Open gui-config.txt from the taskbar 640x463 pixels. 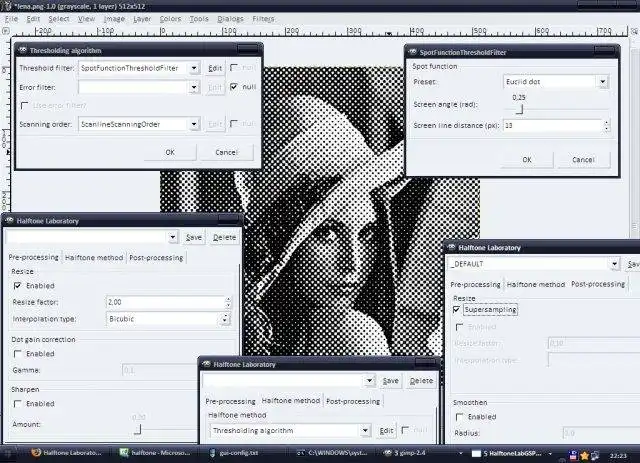(x=234, y=453)
